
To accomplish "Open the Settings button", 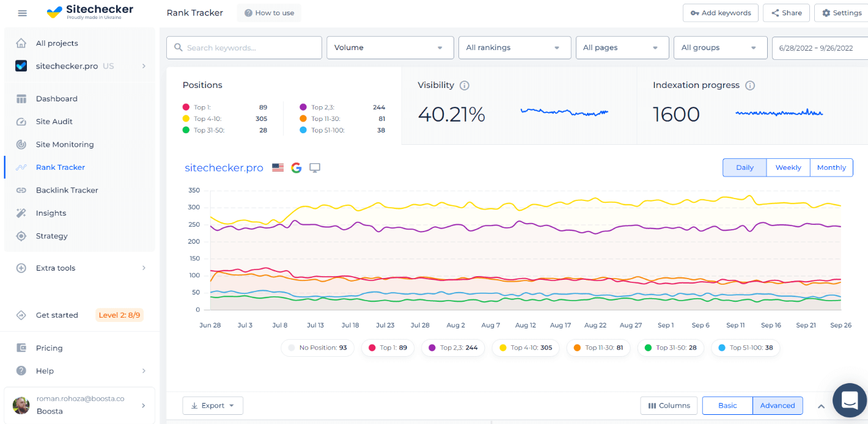I will click(841, 13).
